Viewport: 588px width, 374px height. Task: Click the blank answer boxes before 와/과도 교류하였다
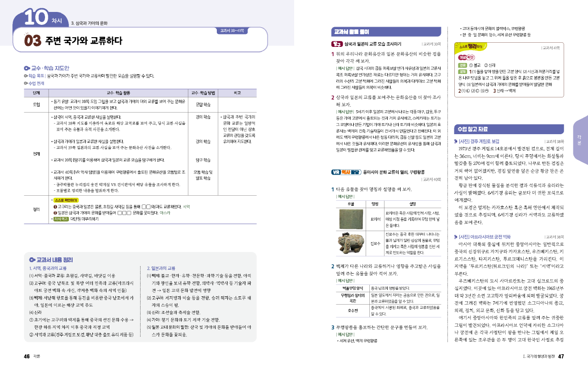pos(146,207)
